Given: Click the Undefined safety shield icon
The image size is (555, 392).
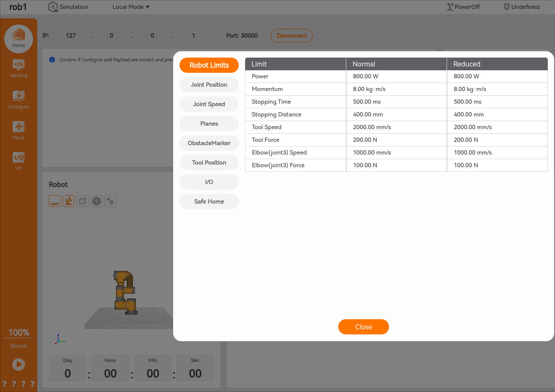Looking at the screenshot, I should click(x=506, y=7).
